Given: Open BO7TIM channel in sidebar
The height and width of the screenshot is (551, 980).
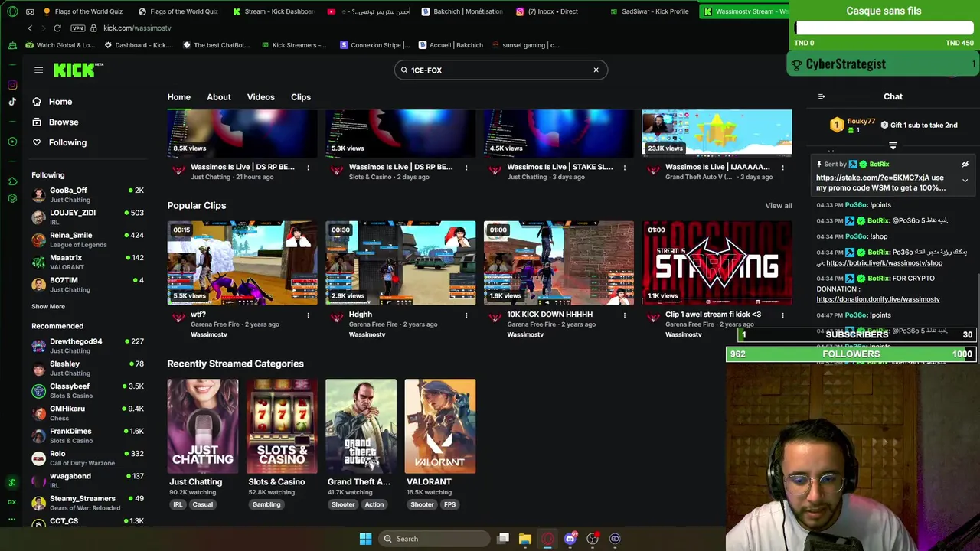Looking at the screenshot, I should [x=87, y=284].
